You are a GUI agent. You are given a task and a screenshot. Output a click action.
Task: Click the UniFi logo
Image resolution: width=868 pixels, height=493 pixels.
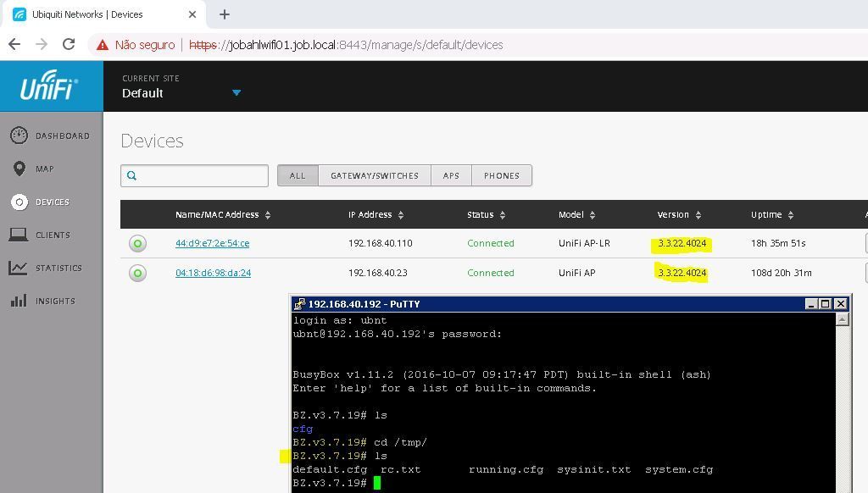pyautogui.click(x=50, y=86)
